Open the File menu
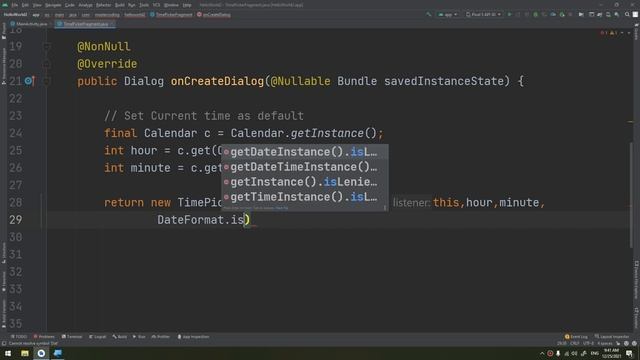Viewport: 640px width, 360px height. (15, 5)
